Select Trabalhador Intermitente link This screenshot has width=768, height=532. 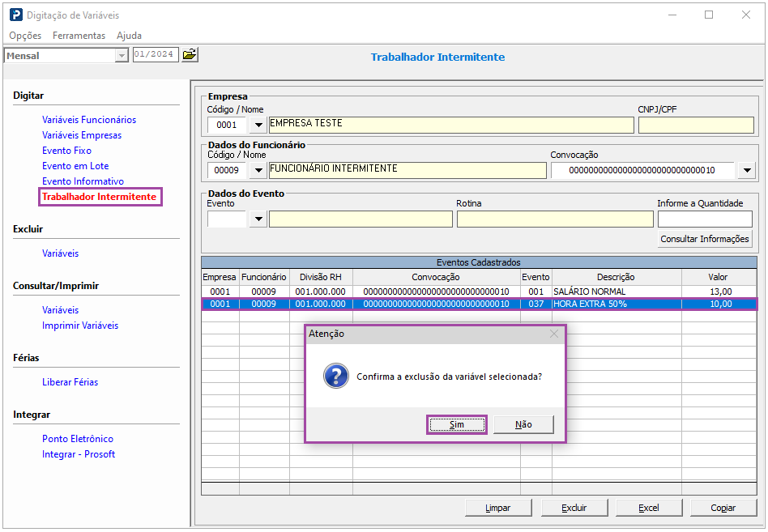tap(99, 197)
